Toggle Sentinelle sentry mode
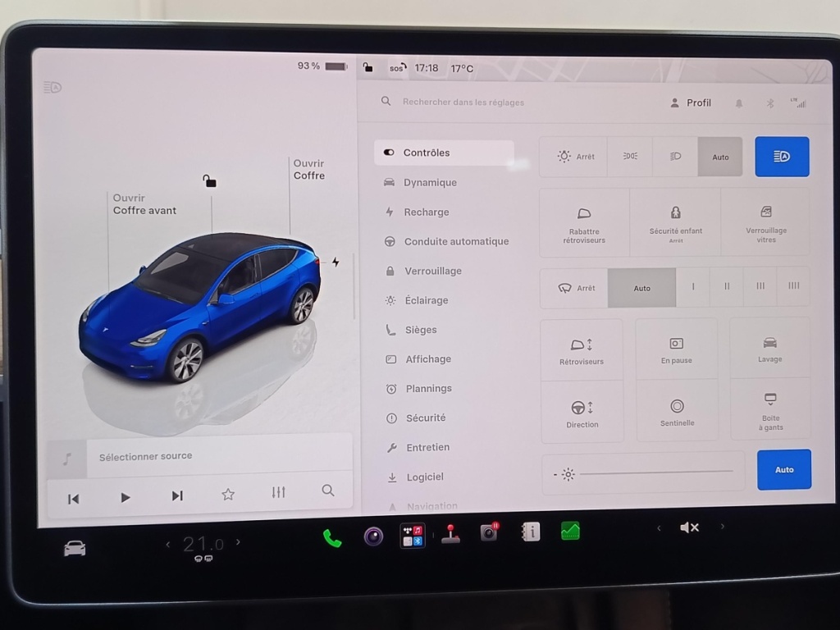This screenshot has height=630, width=840. click(x=677, y=412)
